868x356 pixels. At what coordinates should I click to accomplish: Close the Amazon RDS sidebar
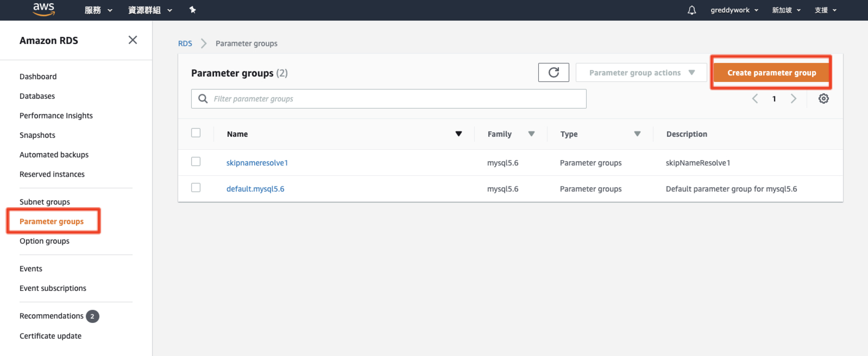click(133, 40)
